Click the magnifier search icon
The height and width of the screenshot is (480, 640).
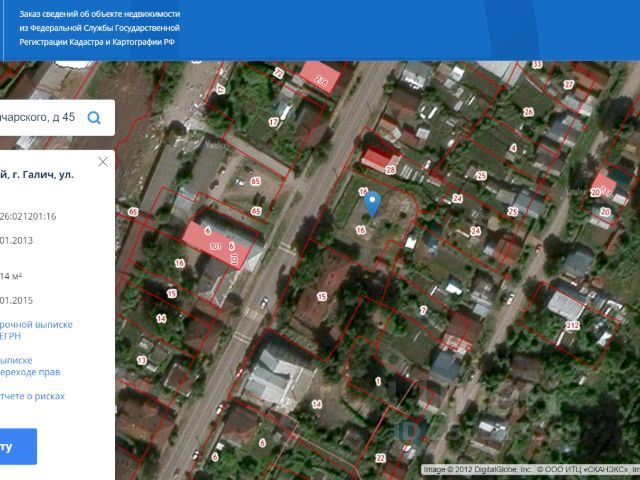click(x=95, y=118)
